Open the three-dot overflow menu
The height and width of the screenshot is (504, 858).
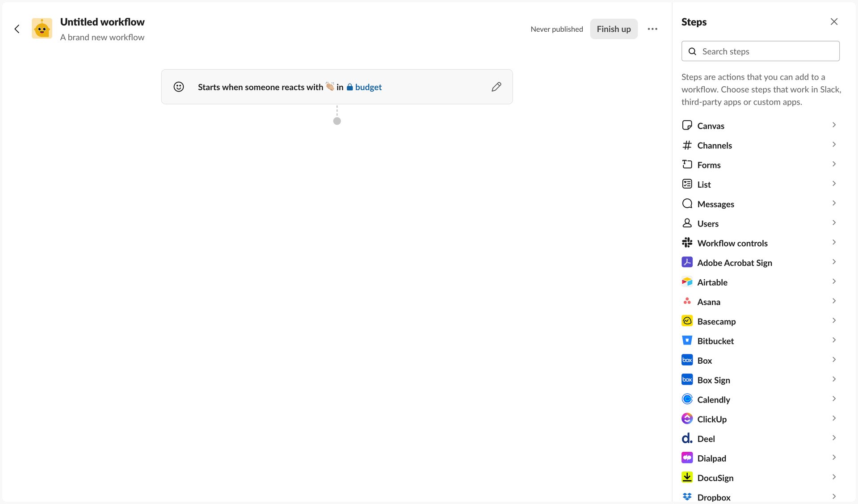pos(652,29)
